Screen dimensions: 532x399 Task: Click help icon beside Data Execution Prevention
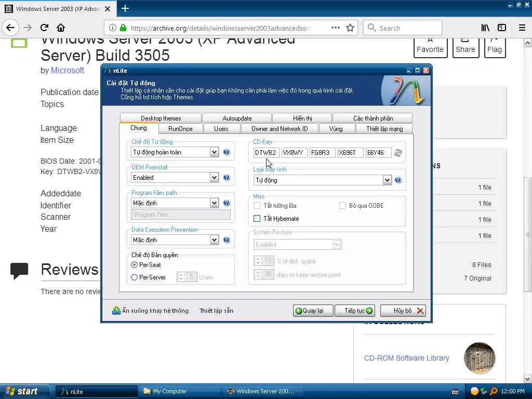click(x=227, y=240)
